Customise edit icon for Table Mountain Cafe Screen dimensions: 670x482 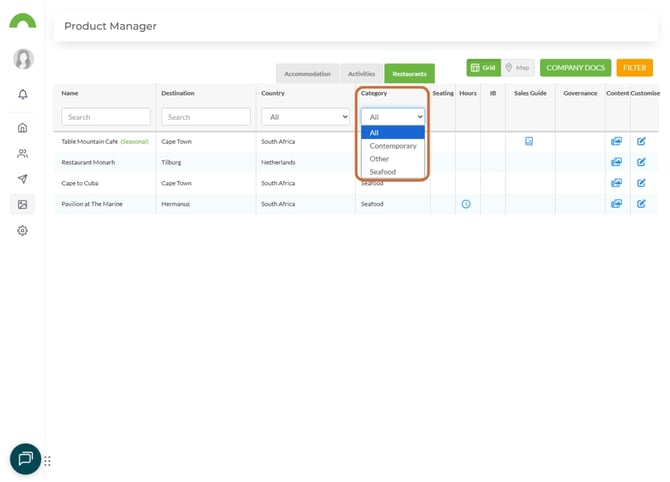[641, 141]
